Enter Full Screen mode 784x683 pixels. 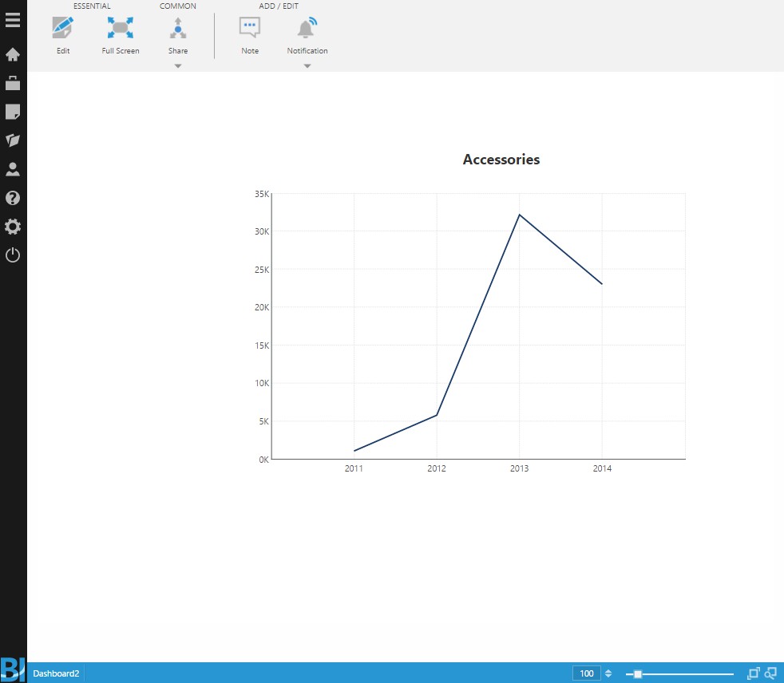click(x=121, y=35)
